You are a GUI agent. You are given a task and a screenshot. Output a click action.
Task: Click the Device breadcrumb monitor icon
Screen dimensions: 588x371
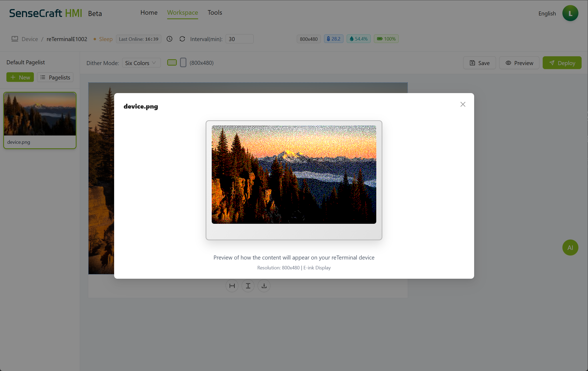click(x=15, y=39)
